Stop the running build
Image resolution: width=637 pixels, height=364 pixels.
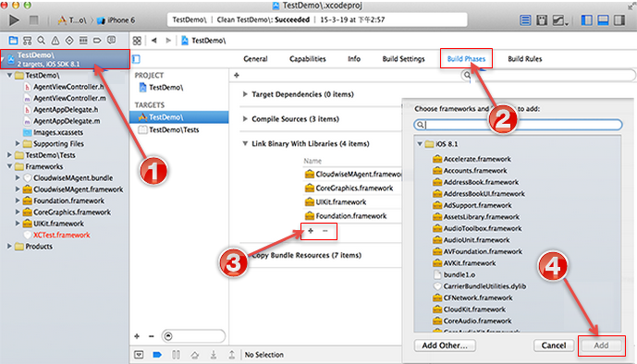click(x=34, y=20)
